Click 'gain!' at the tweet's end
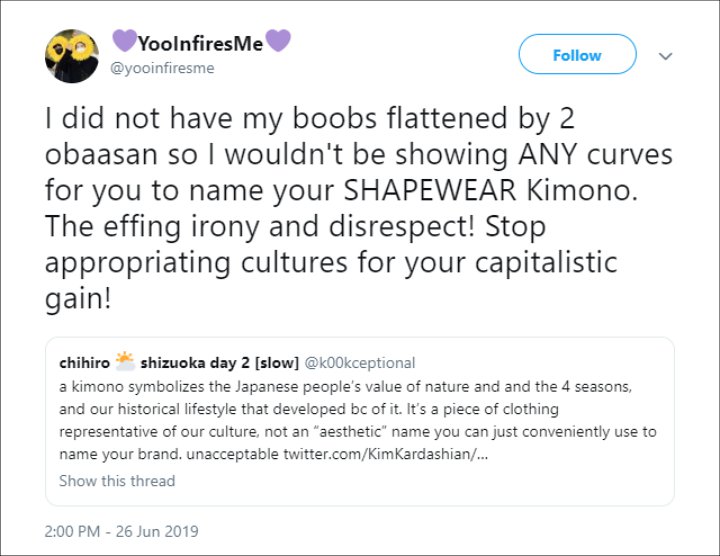The width and height of the screenshot is (720, 556). tap(78, 299)
